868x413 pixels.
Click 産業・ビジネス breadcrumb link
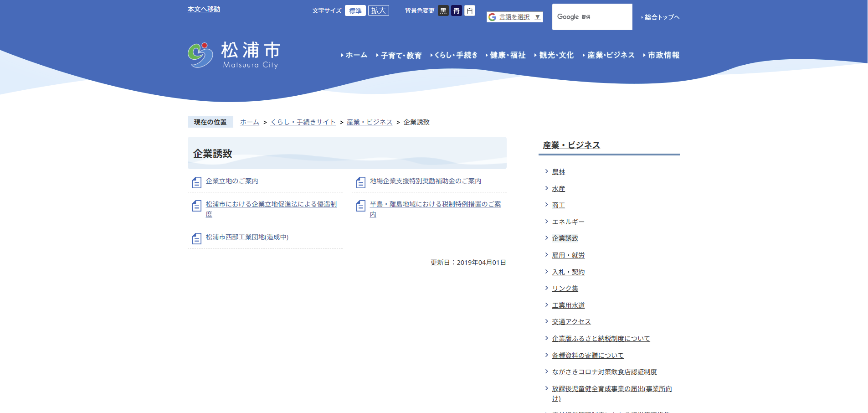tap(370, 122)
